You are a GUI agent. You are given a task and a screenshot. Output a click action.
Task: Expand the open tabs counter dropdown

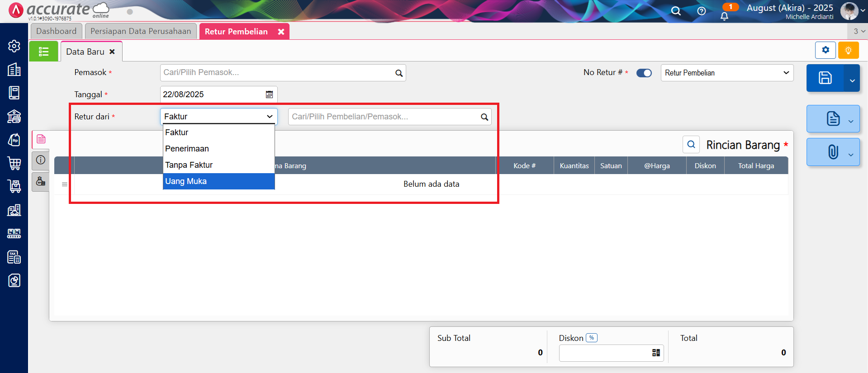tap(859, 31)
